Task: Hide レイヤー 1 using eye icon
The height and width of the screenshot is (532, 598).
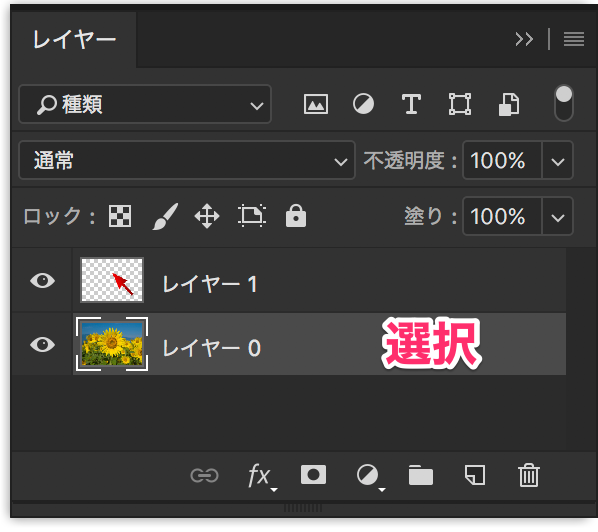Action: coord(42,281)
